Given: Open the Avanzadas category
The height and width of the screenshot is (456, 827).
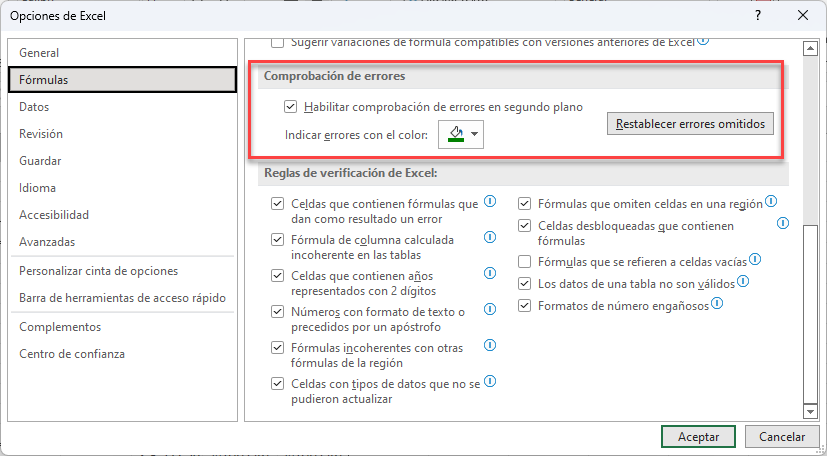Looking at the screenshot, I should (122, 242).
